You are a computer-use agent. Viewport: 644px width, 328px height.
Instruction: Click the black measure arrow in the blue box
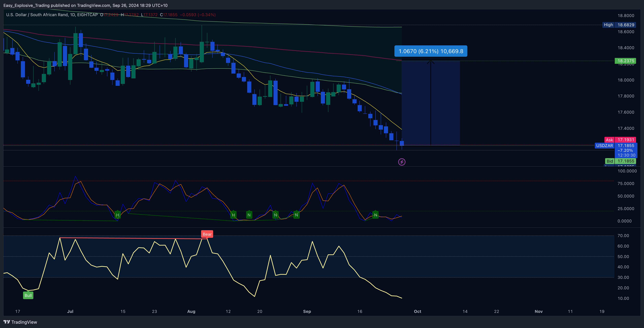coord(431,102)
